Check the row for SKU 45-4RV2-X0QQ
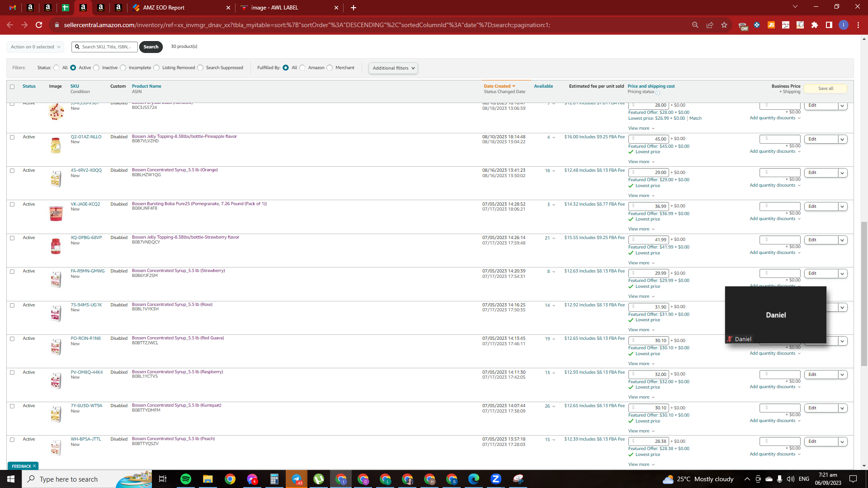The width and height of the screenshot is (868, 488). tap(12, 171)
